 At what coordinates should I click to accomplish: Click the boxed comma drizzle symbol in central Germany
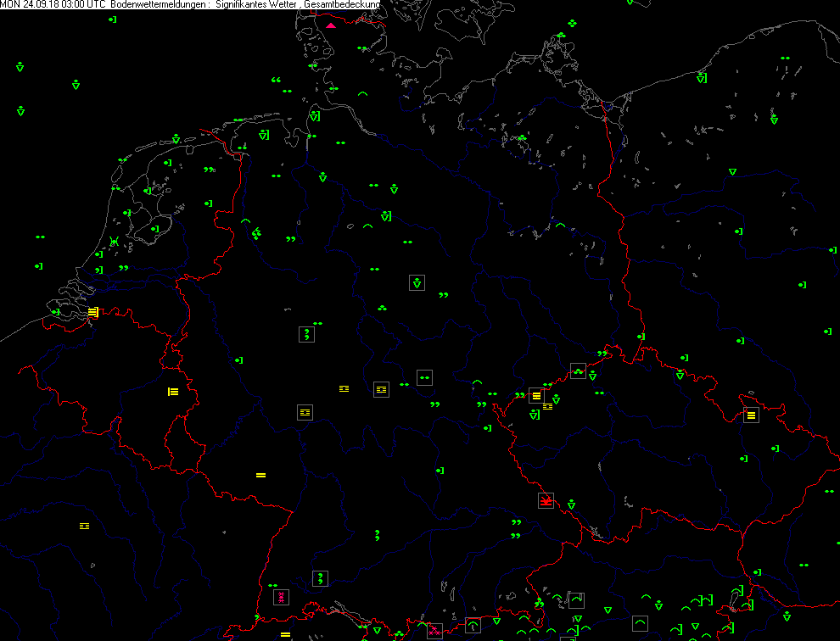[x=306, y=334]
